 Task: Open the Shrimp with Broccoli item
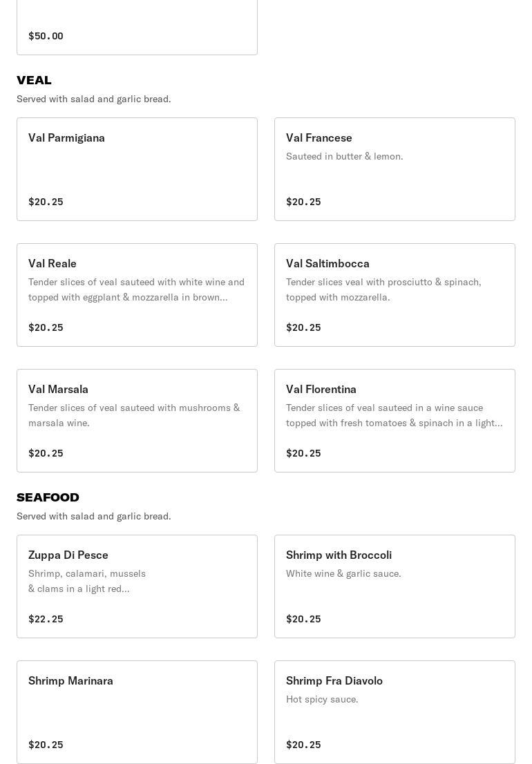[x=395, y=586]
